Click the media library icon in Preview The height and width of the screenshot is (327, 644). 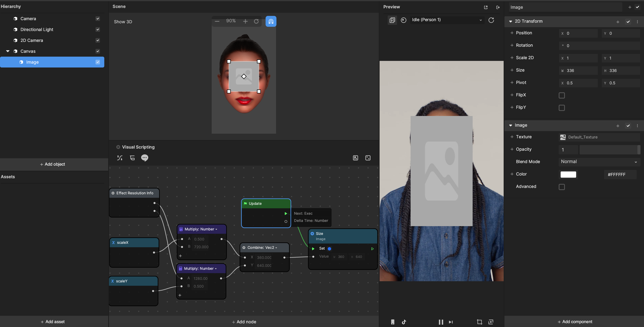coord(392,20)
